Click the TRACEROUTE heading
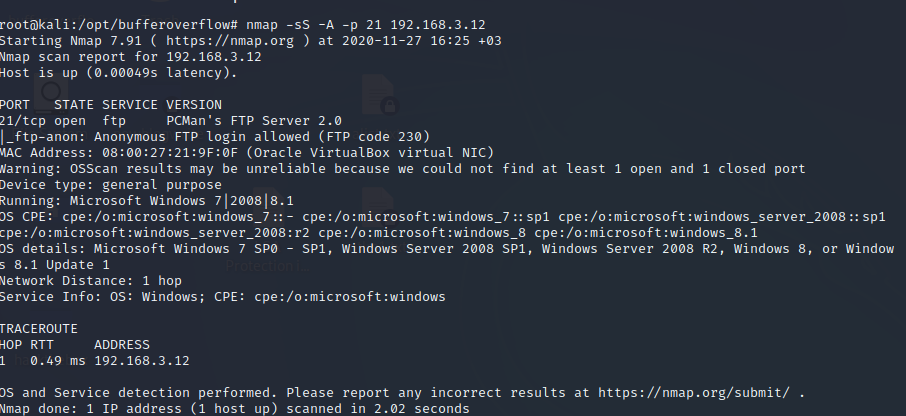The width and height of the screenshot is (906, 416). tap(39, 329)
